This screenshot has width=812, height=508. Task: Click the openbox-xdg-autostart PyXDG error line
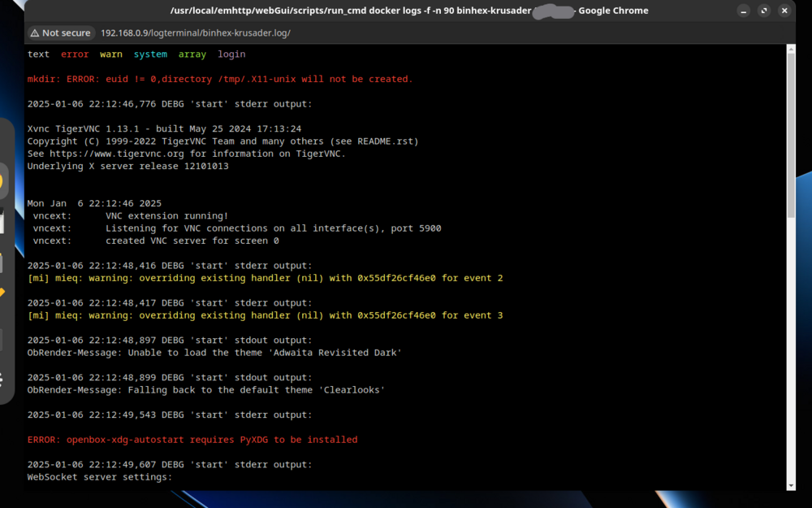coord(192,440)
